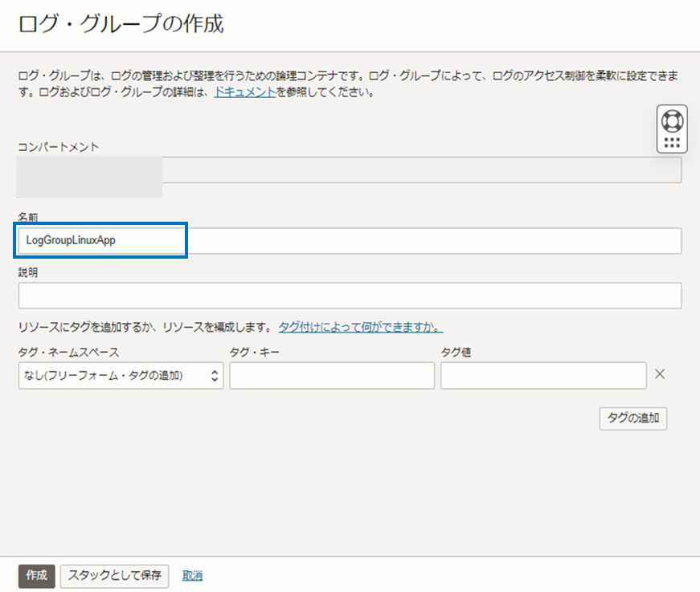
Task: Click the タグ・ネームスペース label
Action: pos(69,353)
